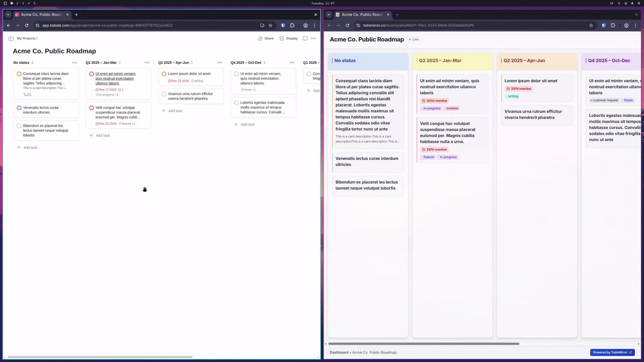Open the Q4 2025 – Oct-Dec section options

pyautogui.click(x=292, y=63)
